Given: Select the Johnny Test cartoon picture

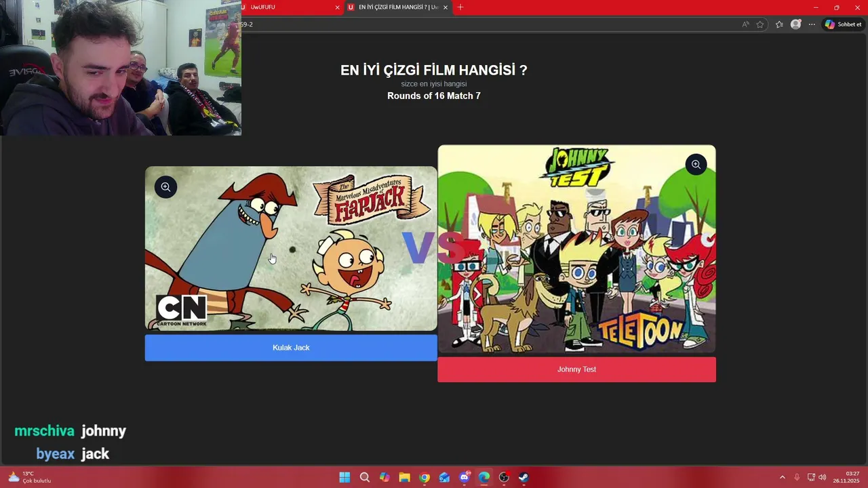Looking at the screenshot, I should (x=576, y=249).
